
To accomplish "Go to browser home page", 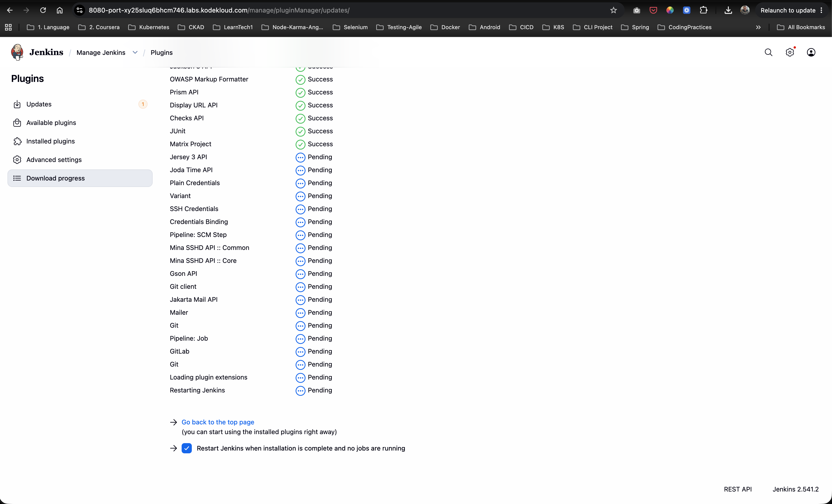I will 59,10.
